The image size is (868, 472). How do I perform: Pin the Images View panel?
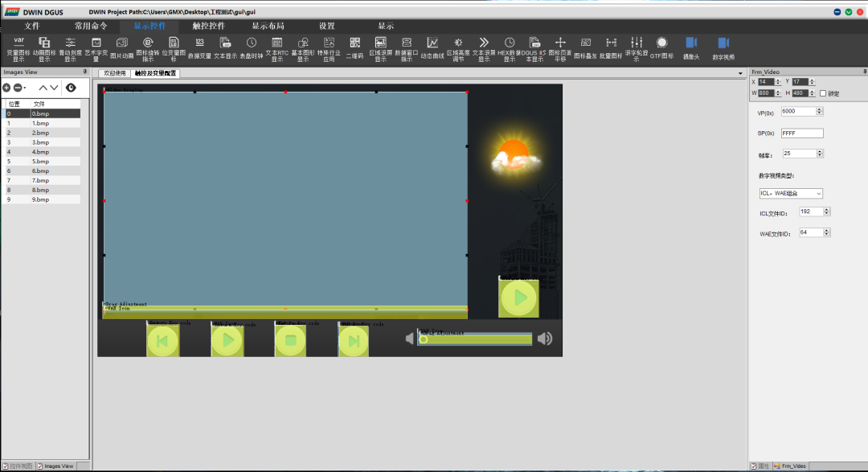[x=84, y=72]
